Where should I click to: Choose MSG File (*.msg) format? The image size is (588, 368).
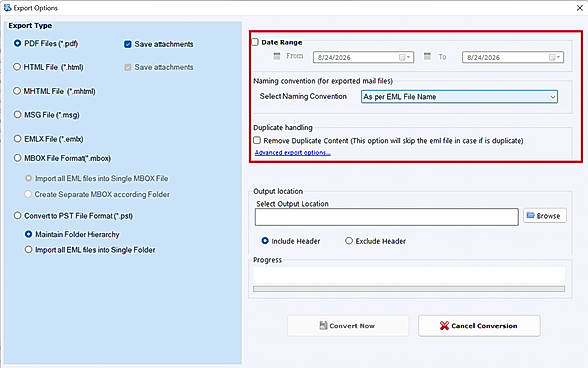click(x=17, y=114)
